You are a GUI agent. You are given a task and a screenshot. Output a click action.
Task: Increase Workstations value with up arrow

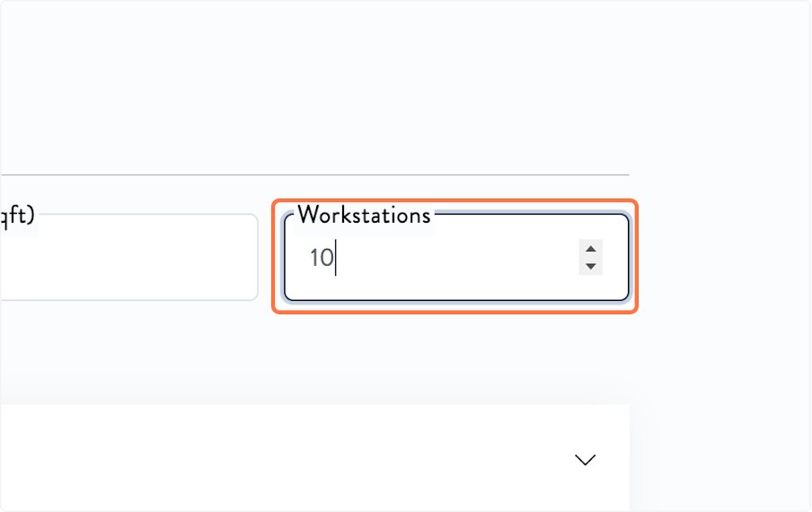[x=590, y=250]
